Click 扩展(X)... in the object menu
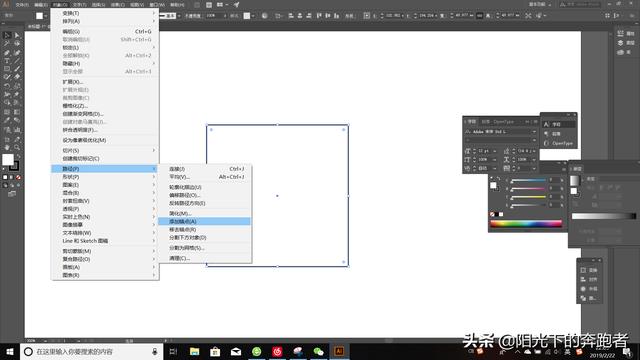 pyautogui.click(x=105, y=82)
